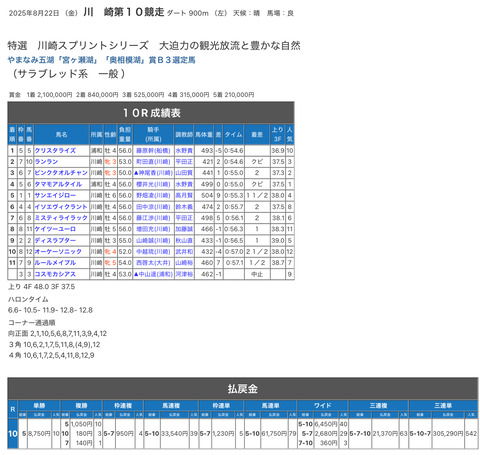This screenshot has height=455, width=480.
Task: Open ルールメイブル horse link
Action: (55, 263)
